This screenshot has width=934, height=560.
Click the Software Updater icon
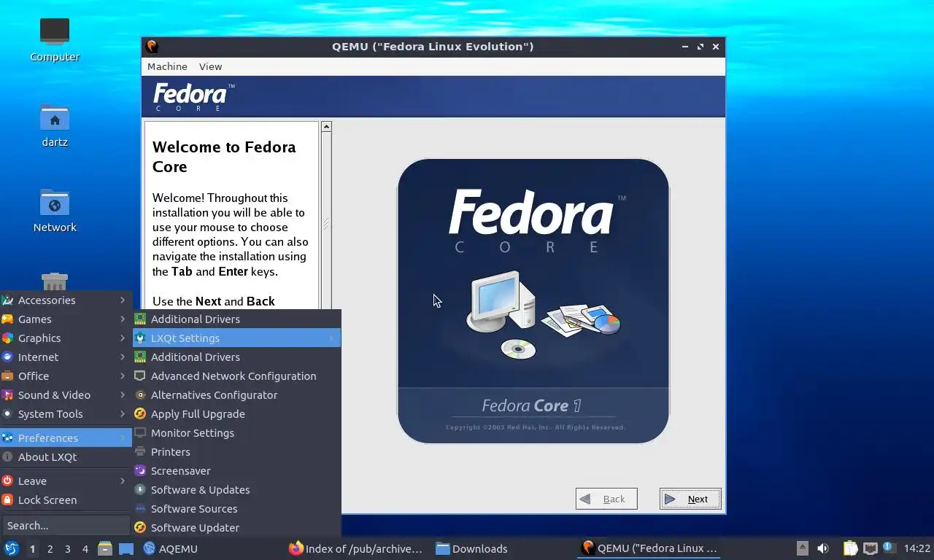tap(140, 528)
